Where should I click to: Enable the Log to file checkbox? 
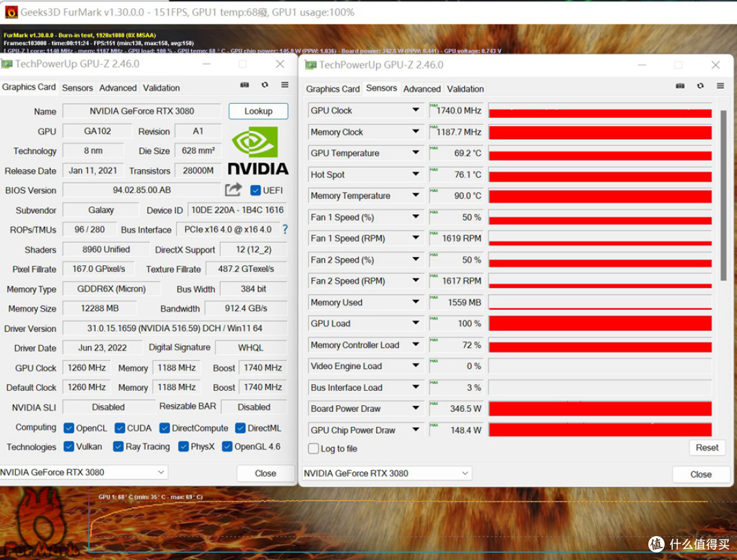[x=313, y=449]
